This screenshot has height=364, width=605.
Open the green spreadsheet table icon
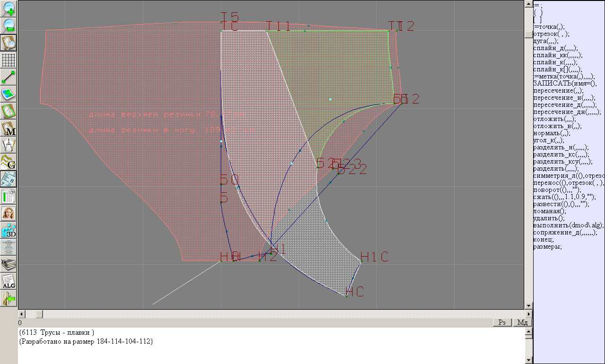click(9, 196)
